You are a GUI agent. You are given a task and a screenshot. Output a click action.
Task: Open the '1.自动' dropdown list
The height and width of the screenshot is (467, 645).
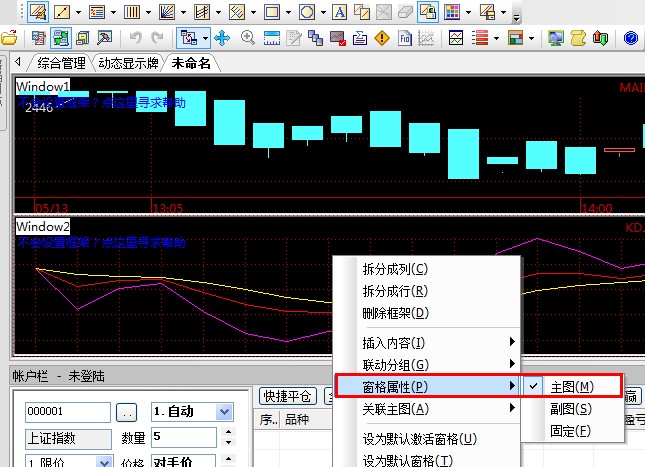[223, 412]
